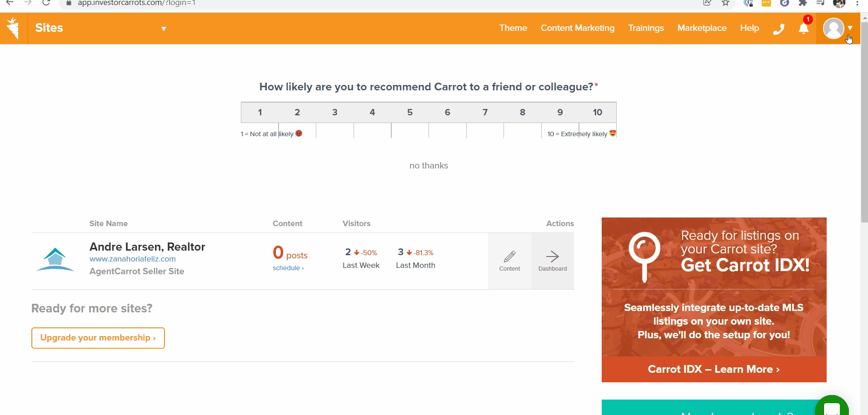Viewport: 868px width, 415px height.
Task: Click the browser back arrow
Action: (x=10, y=3)
